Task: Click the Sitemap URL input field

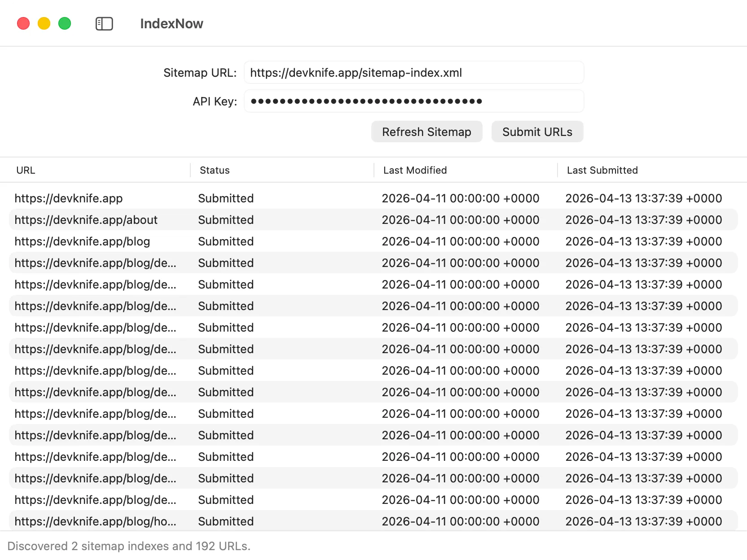Action: coord(413,72)
